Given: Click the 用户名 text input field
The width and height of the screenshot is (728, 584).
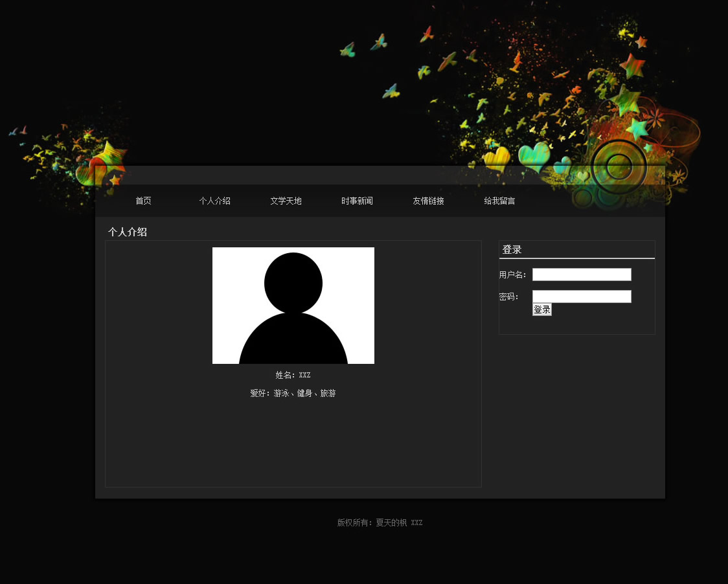Looking at the screenshot, I should (x=581, y=275).
